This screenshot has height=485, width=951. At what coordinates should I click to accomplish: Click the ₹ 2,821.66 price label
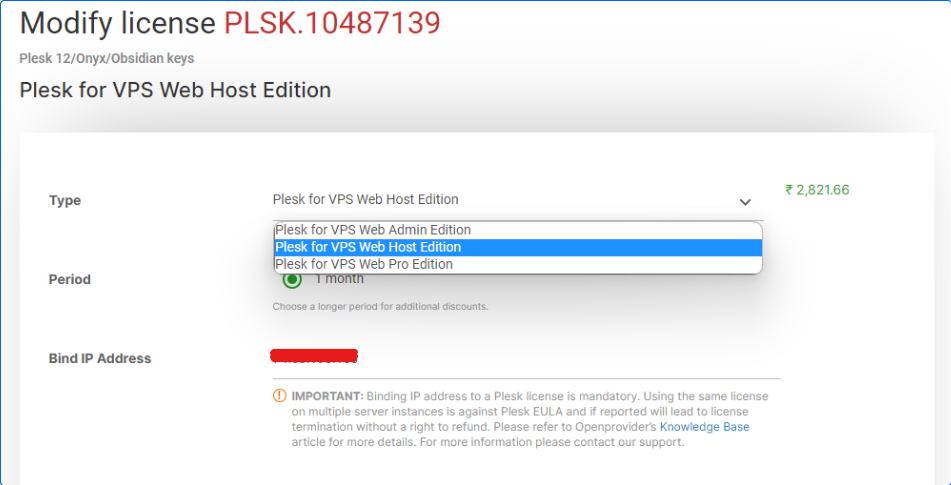pyautogui.click(x=817, y=190)
